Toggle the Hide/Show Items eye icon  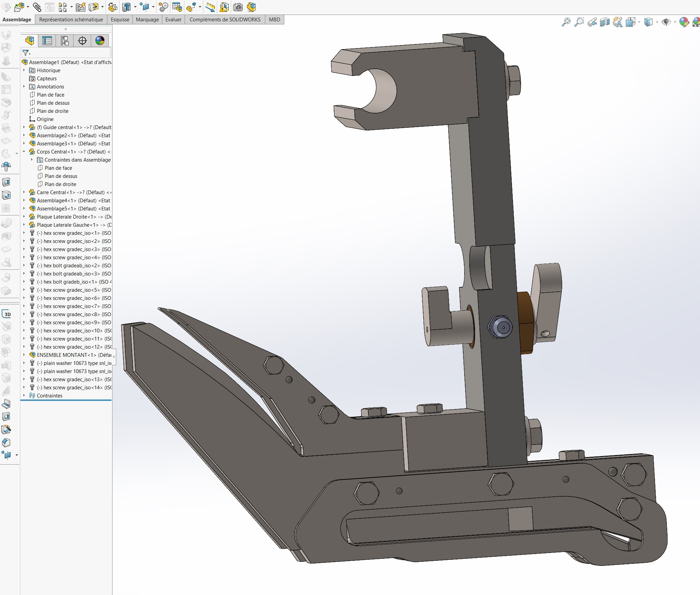click(666, 22)
